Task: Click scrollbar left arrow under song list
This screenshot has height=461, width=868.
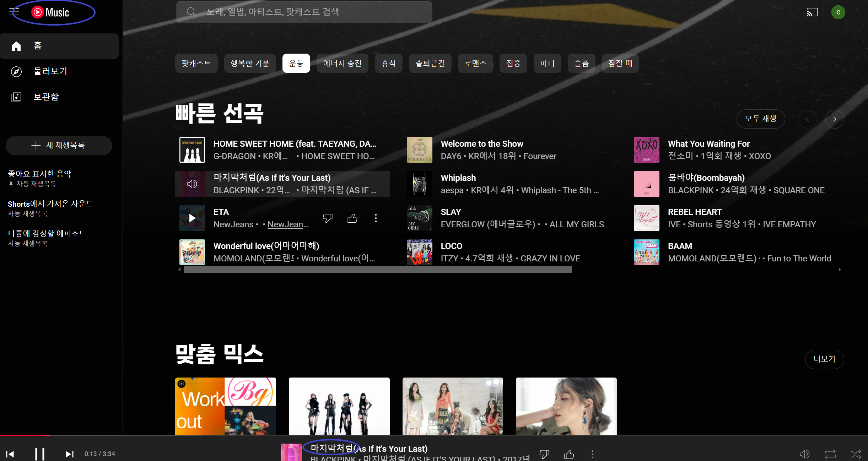Action: point(180,270)
